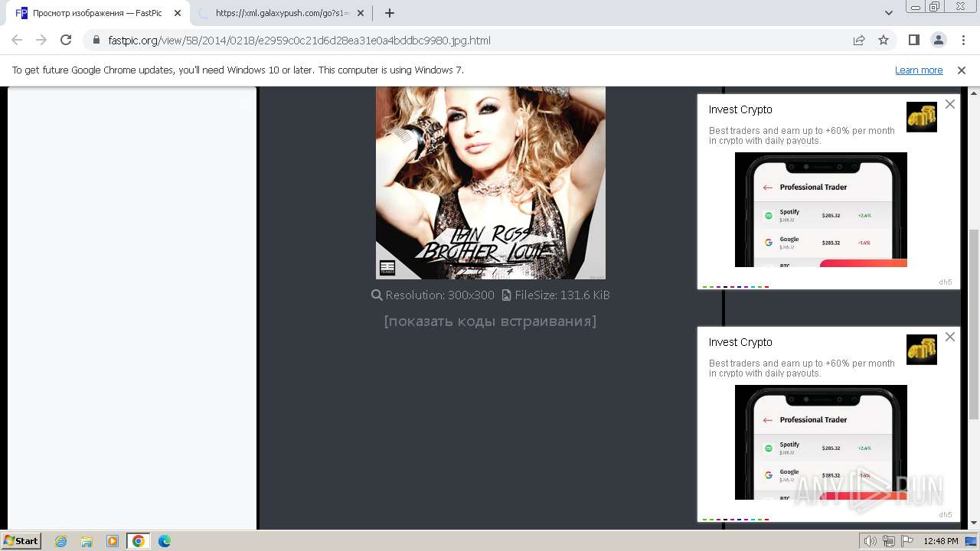Click the Resolution magnifier icon

pyautogui.click(x=377, y=295)
